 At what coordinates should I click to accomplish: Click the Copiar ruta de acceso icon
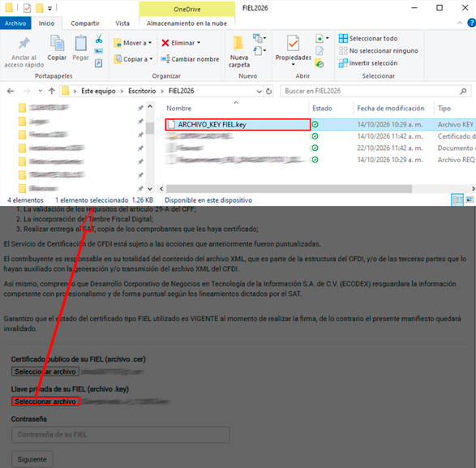click(99, 51)
